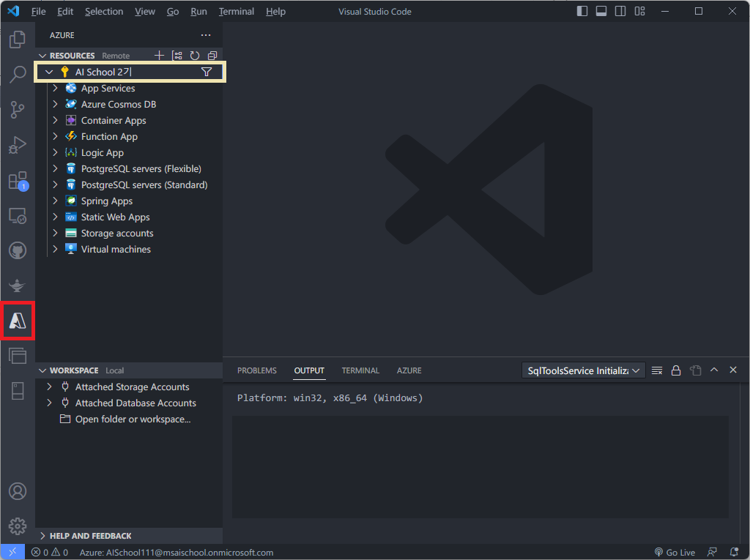The height and width of the screenshot is (560, 750).
Task: Expand the Static Web Apps node
Action: click(55, 217)
